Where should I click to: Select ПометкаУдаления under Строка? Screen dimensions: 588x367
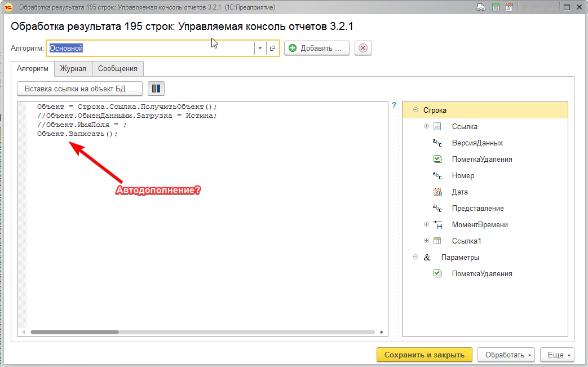(482, 160)
